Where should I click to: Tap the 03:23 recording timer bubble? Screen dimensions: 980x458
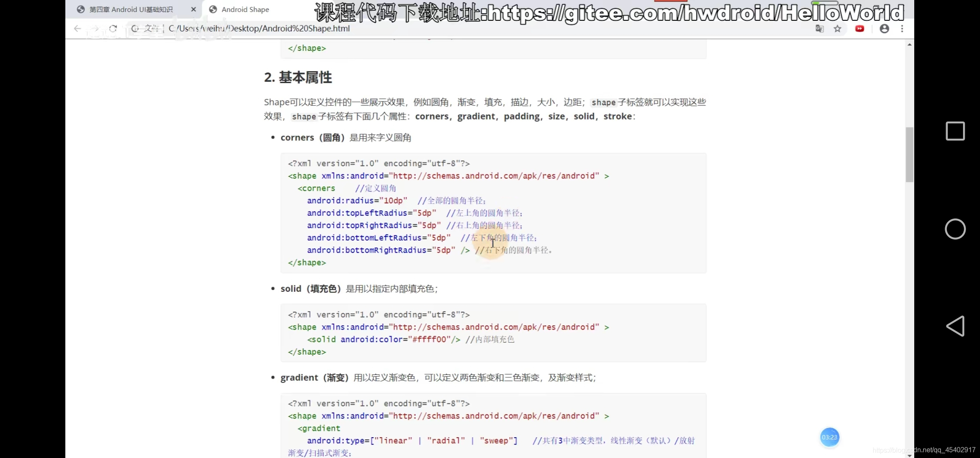(x=829, y=437)
